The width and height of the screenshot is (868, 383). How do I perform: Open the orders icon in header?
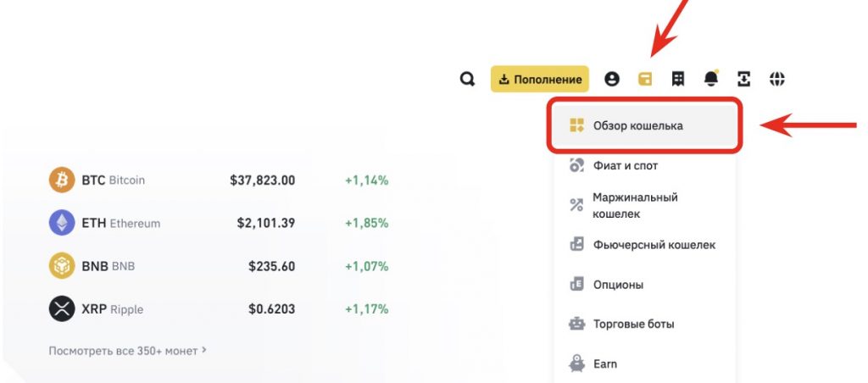tap(678, 80)
